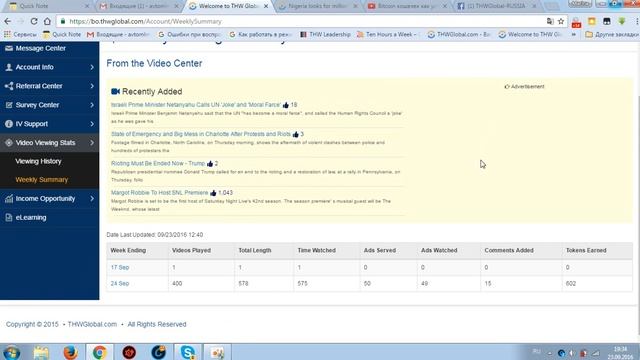Click the translate page icon in address bar
This screenshot has height=360, width=640.
(550, 21)
